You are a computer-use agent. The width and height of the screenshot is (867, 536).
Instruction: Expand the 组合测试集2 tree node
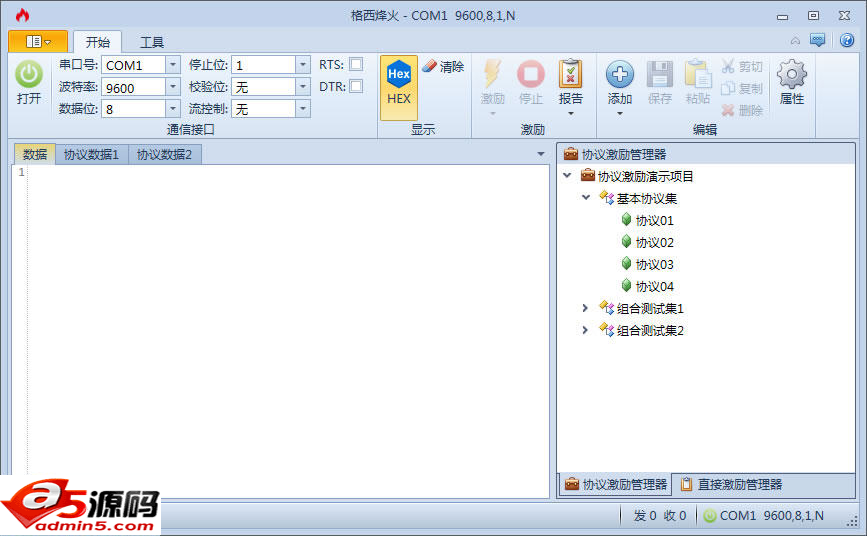(585, 330)
